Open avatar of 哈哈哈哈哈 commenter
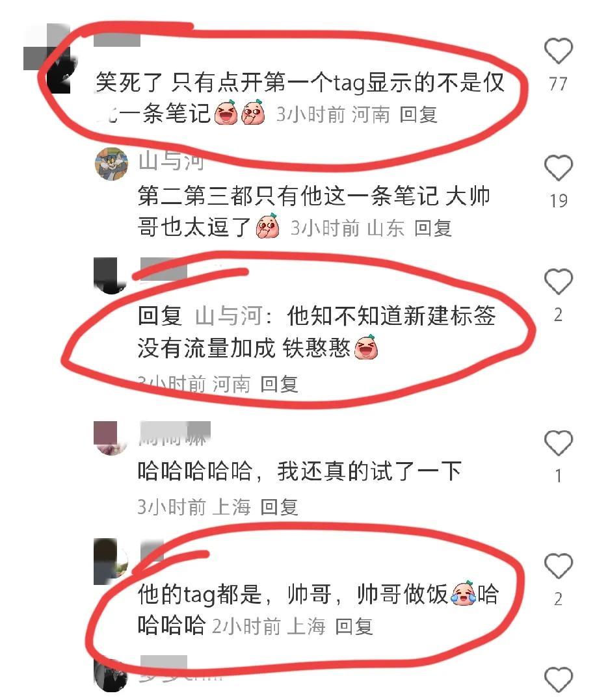The width and height of the screenshot is (595, 700). [111, 438]
